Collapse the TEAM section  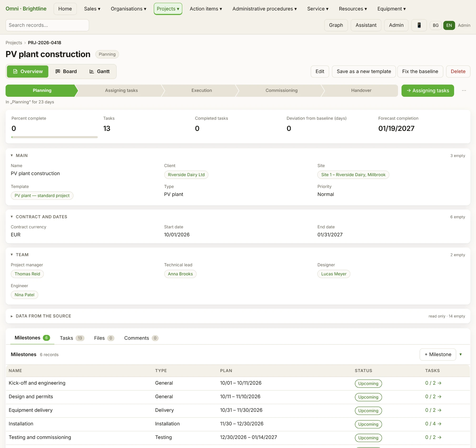coord(20,254)
